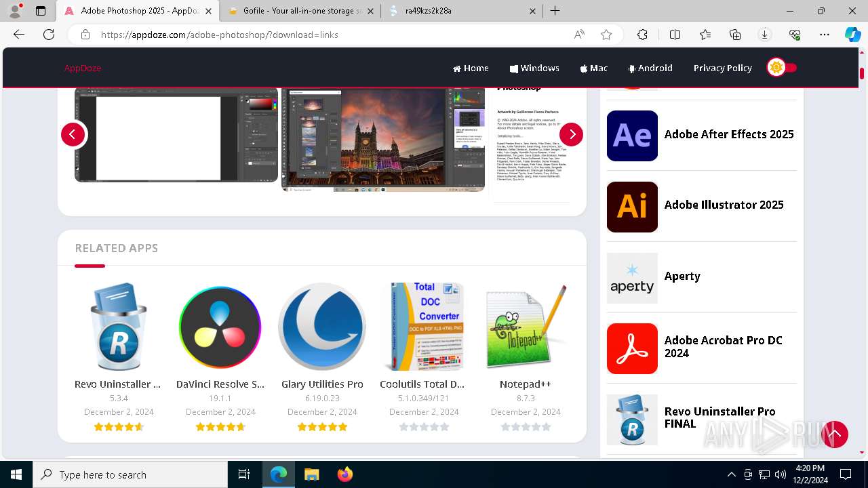Open DaVinci Resolve S... title link
This screenshot has height=488, width=868.
click(x=220, y=384)
